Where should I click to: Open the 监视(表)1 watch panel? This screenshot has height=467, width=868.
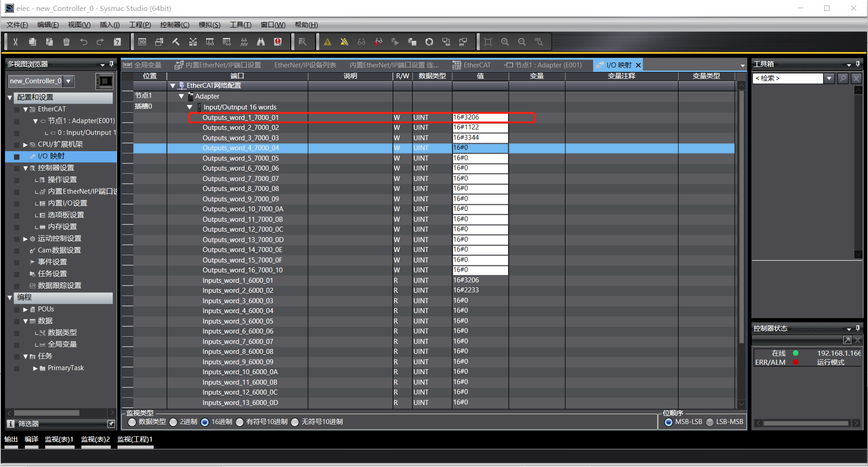tap(59, 439)
